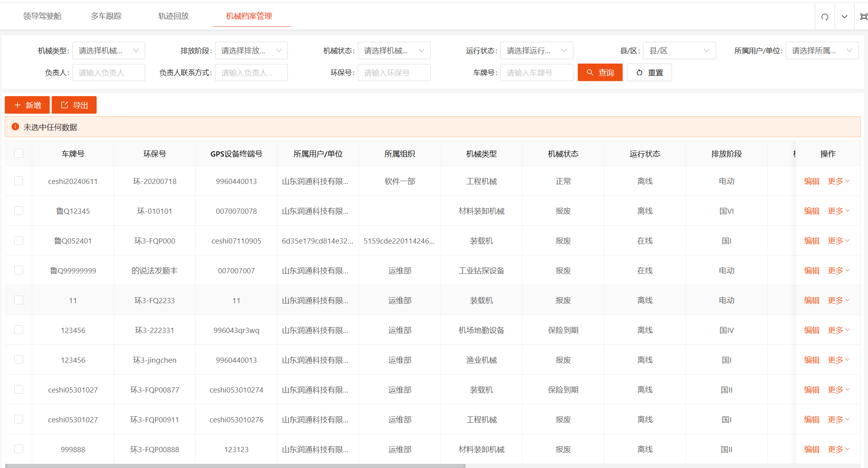Viewport: 868px width, 468px height.
Task: Click the cell 的说法发顺丰
Action: click(x=155, y=271)
